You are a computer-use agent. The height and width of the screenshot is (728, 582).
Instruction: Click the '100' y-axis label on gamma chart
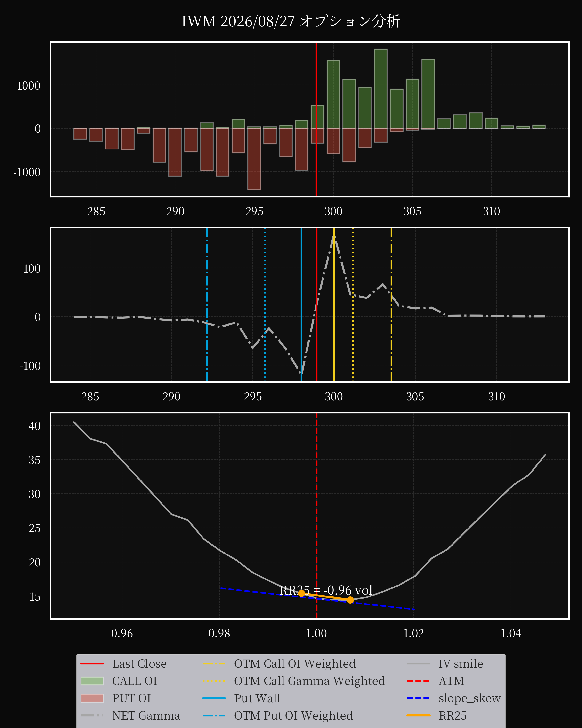point(32,268)
